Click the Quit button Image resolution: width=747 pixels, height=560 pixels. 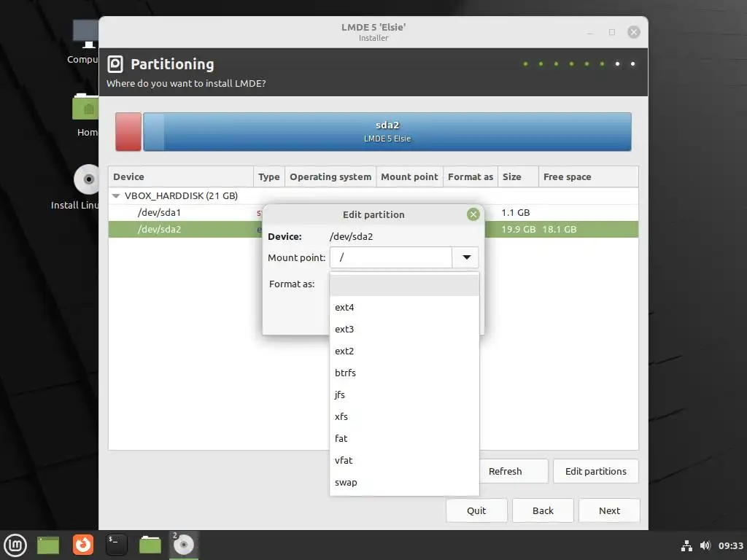tap(476, 510)
